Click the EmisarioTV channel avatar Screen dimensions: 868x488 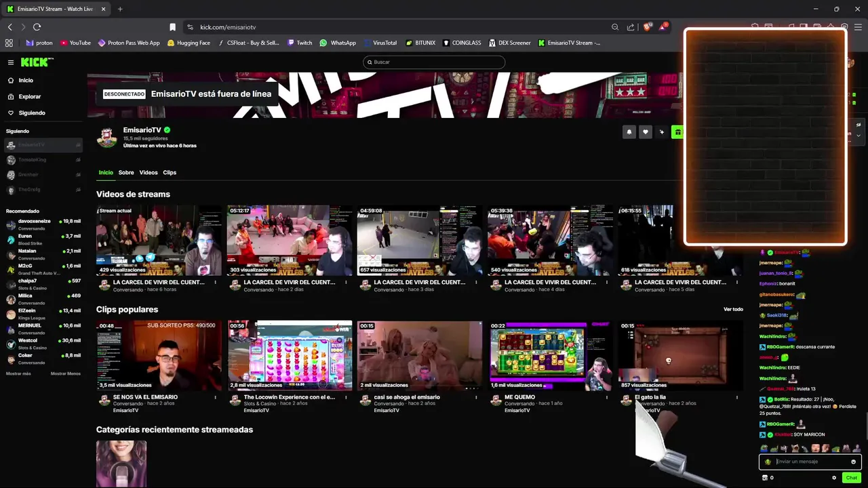(106, 137)
